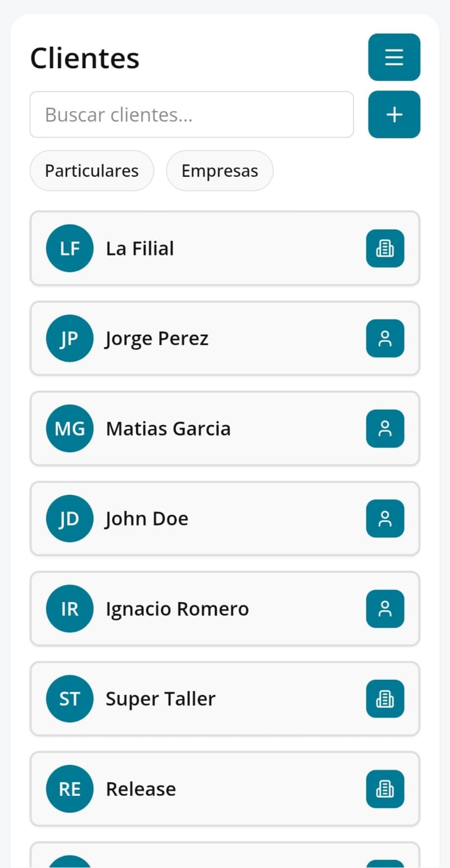
Task: Open the La Filial client name
Action: (x=140, y=248)
